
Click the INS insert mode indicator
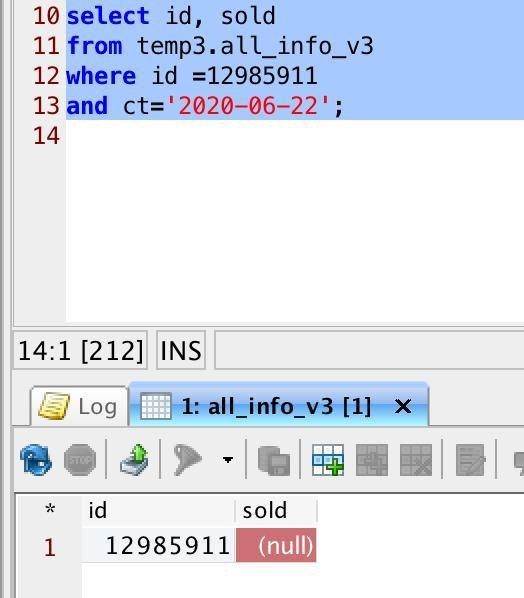(x=181, y=350)
